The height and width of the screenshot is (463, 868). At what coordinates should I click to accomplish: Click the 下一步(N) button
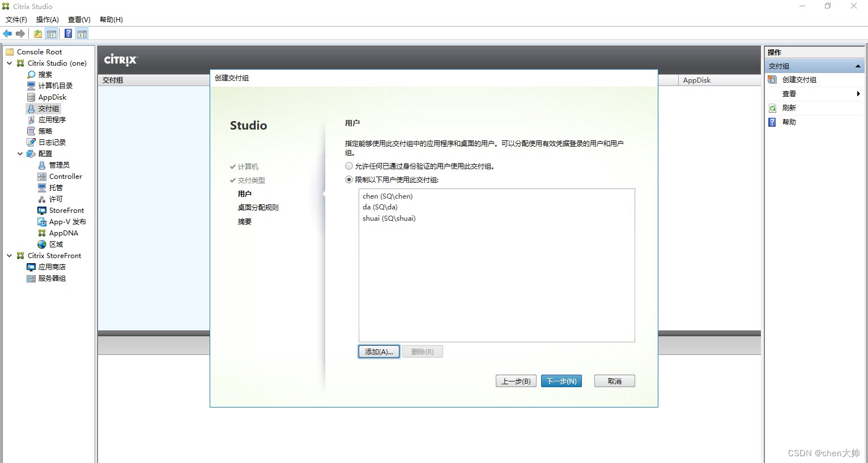561,381
